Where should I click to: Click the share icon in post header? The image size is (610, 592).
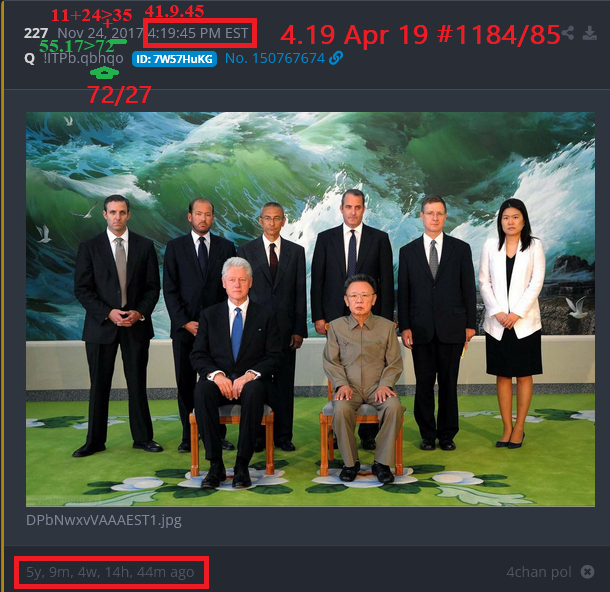[x=568, y=33]
